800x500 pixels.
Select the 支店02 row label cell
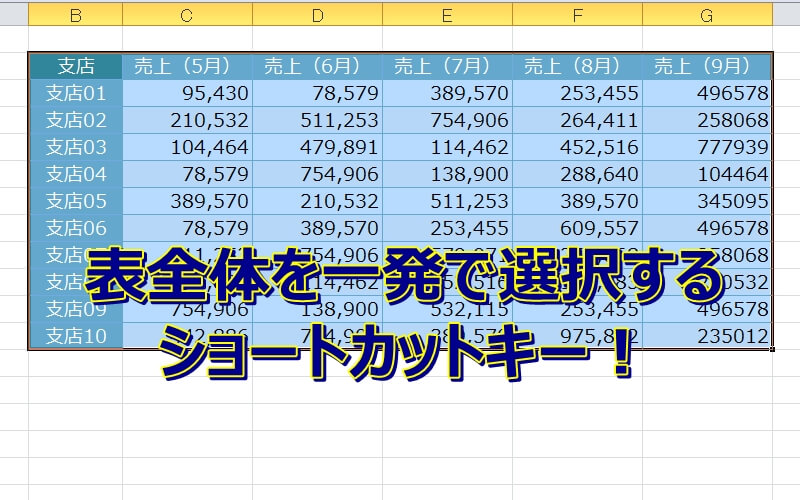click(76, 120)
